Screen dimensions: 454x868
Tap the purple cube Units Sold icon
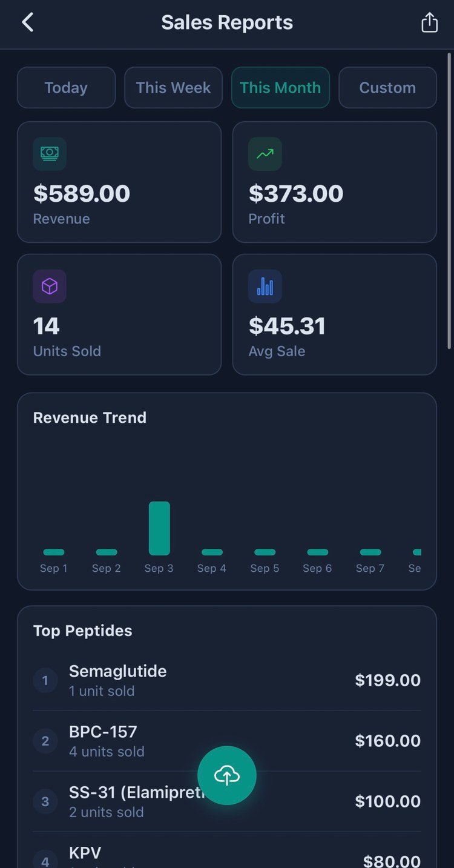click(x=50, y=286)
